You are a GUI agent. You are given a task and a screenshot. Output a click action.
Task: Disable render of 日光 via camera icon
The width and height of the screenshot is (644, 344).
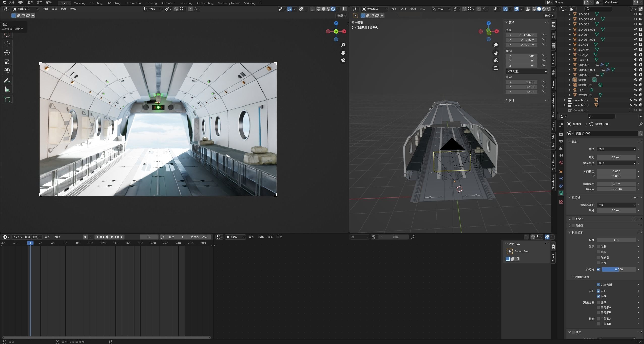pyautogui.click(x=641, y=90)
